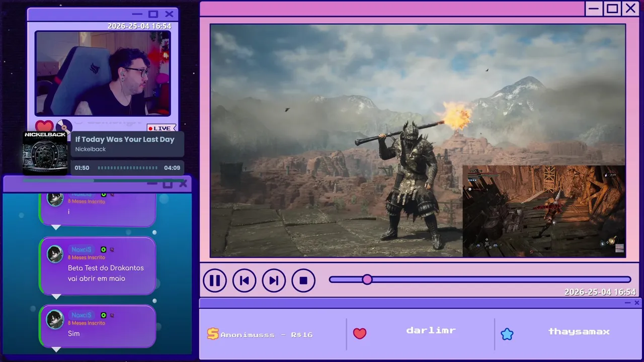
Task: Click the total duration 04:09
Action: click(172, 168)
